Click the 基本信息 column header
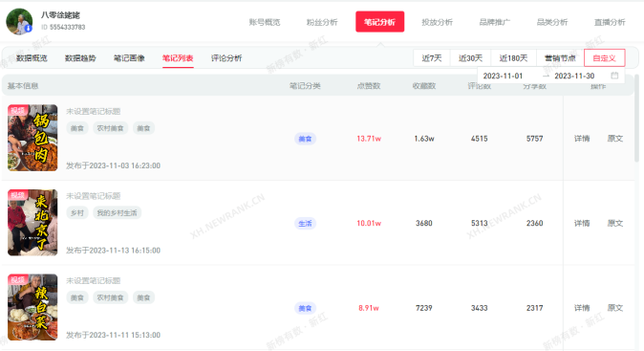The width and height of the screenshot is (644, 351). [23, 86]
